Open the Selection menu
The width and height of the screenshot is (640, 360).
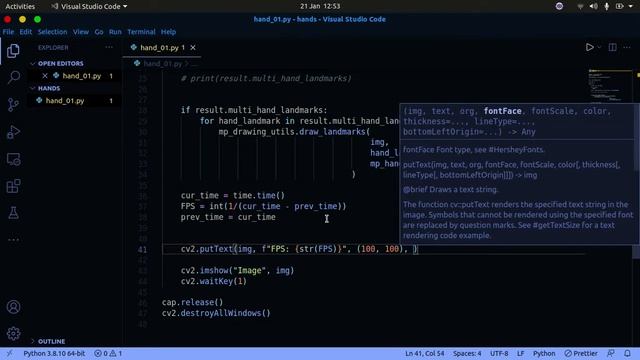coord(52,32)
